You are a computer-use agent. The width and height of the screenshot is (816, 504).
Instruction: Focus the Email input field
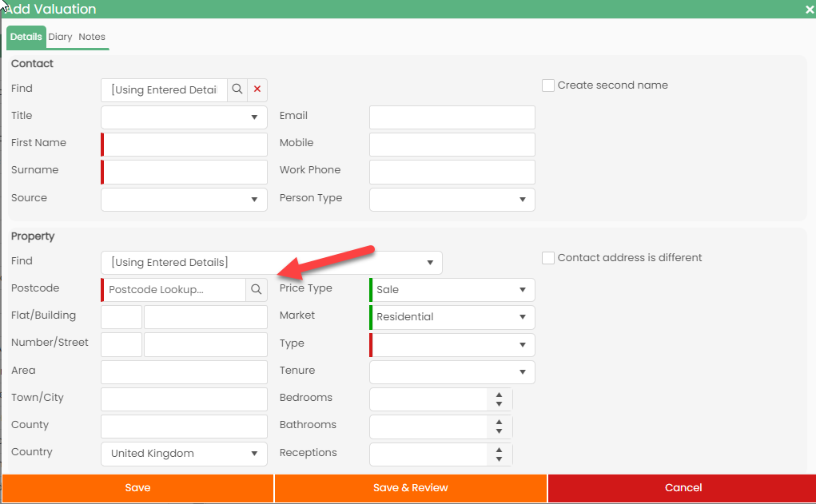click(452, 117)
